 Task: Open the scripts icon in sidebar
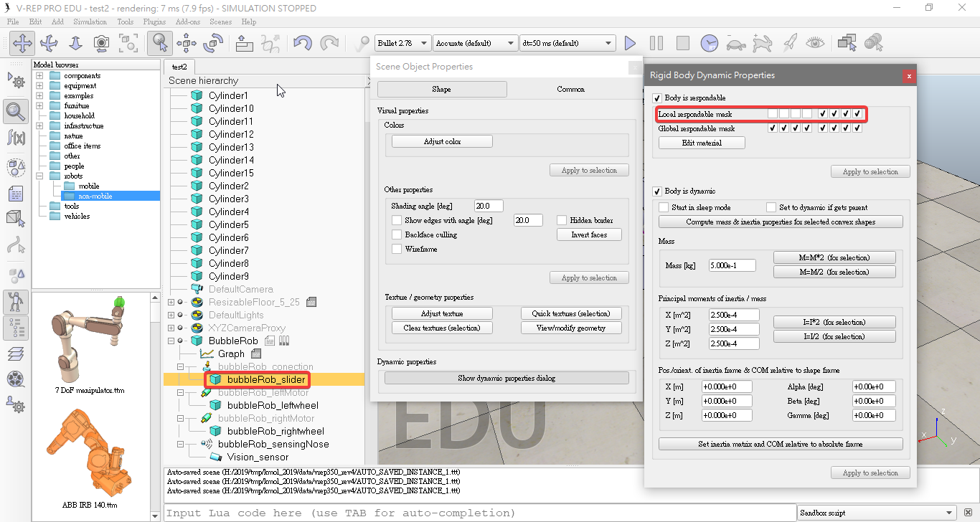pos(16,194)
